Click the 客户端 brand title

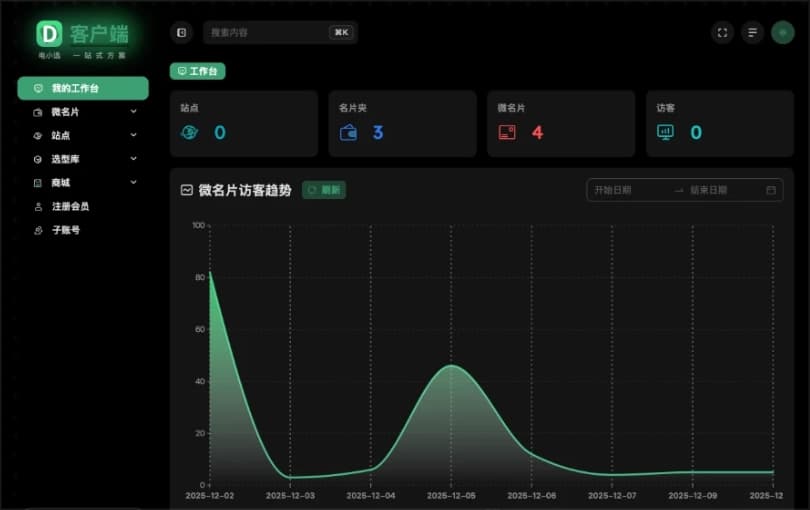tap(99, 34)
